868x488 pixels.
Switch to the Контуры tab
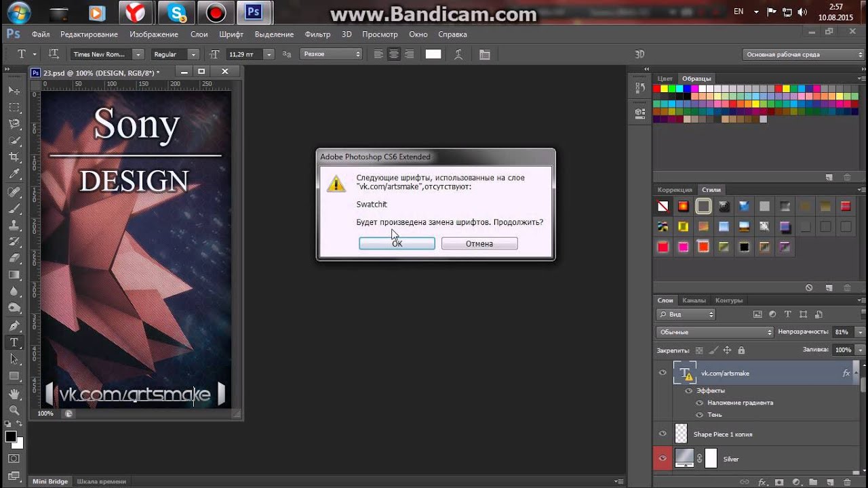coord(729,300)
